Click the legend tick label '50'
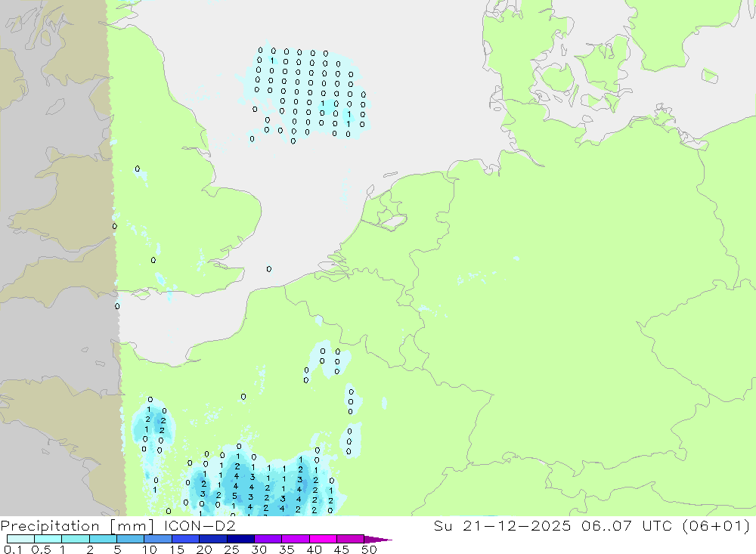The width and height of the screenshot is (756, 554). (369, 549)
